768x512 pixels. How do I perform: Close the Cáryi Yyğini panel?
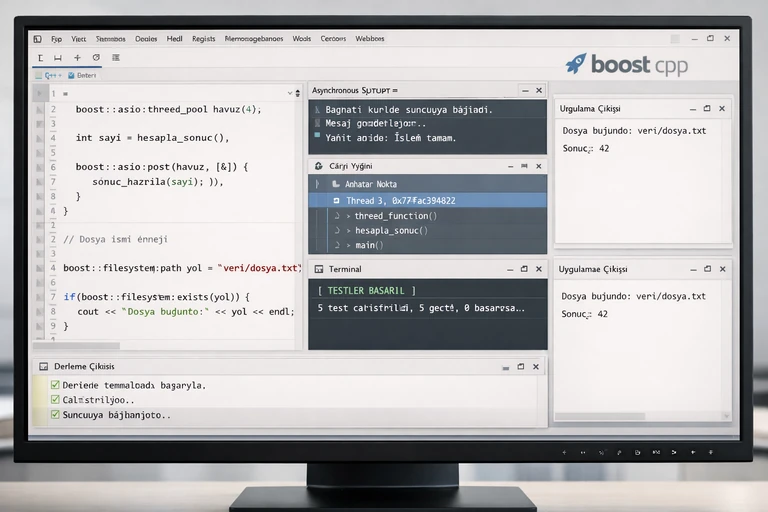click(x=539, y=166)
